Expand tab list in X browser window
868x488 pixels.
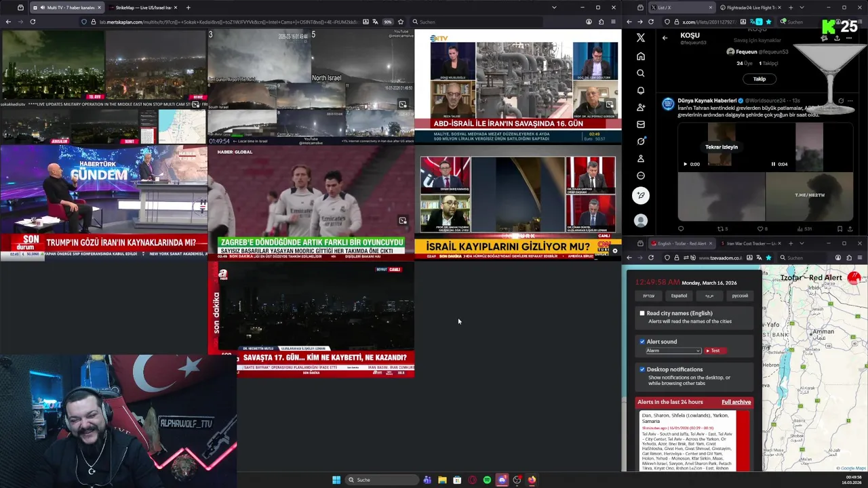802,7
